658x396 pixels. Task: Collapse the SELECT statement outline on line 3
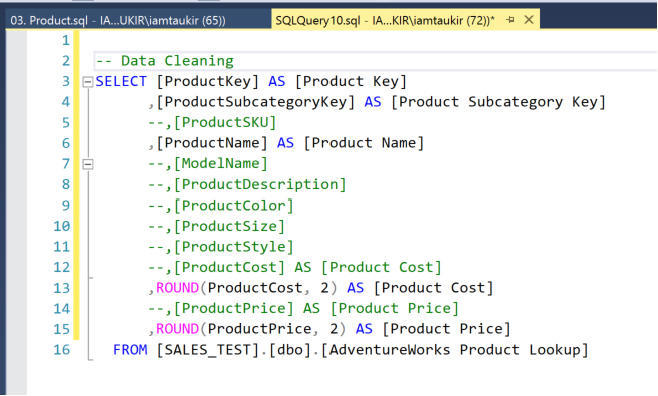coord(87,81)
